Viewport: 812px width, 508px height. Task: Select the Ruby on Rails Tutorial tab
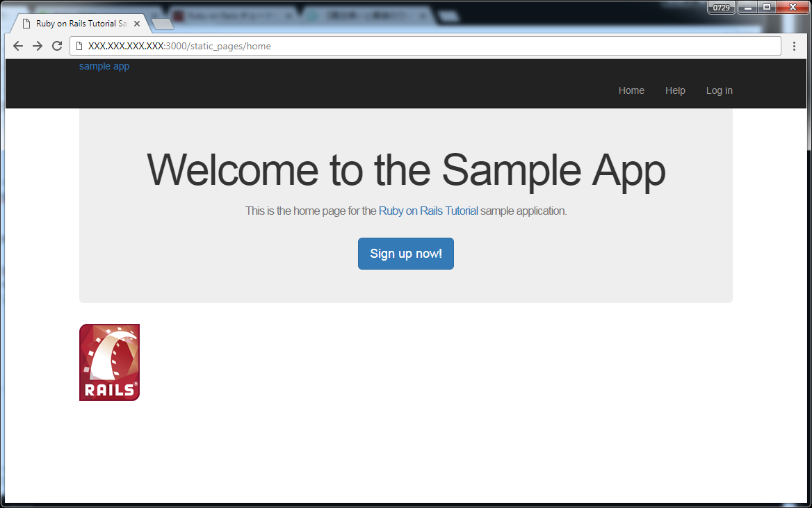[81, 24]
